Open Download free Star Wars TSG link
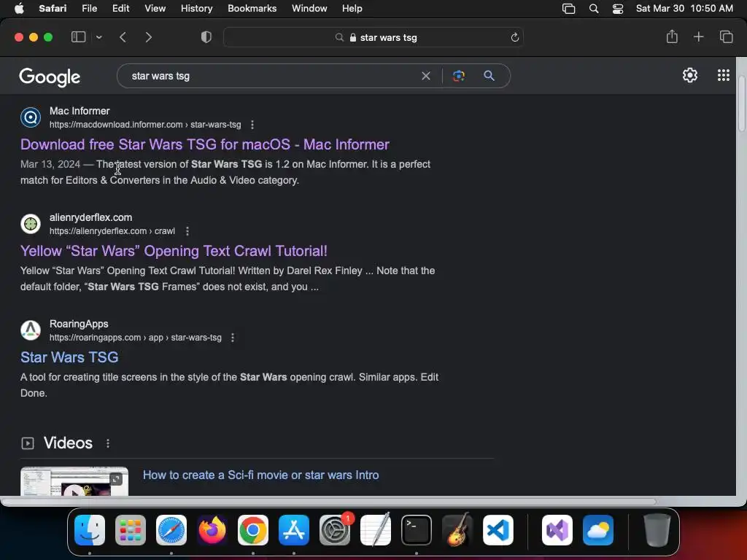Image resolution: width=747 pixels, height=560 pixels. (x=205, y=144)
